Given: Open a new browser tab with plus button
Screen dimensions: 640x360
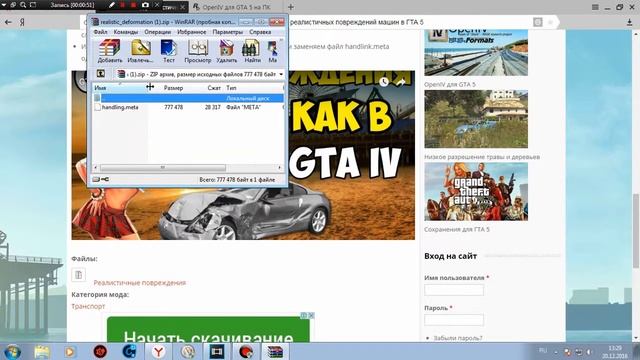Looking at the screenshot, I should point(291,7).
